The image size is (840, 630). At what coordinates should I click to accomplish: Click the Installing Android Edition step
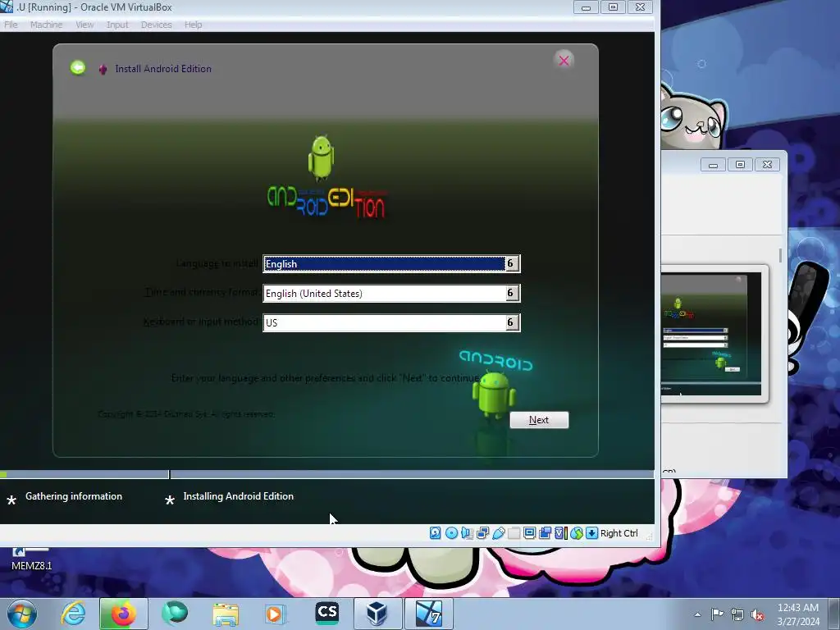239,496
